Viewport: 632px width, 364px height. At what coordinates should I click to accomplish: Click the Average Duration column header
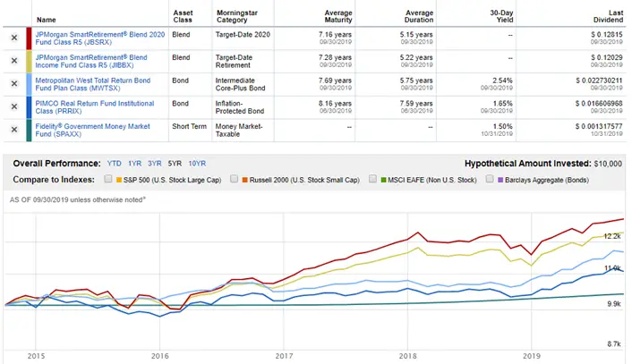tap(419, 16)
